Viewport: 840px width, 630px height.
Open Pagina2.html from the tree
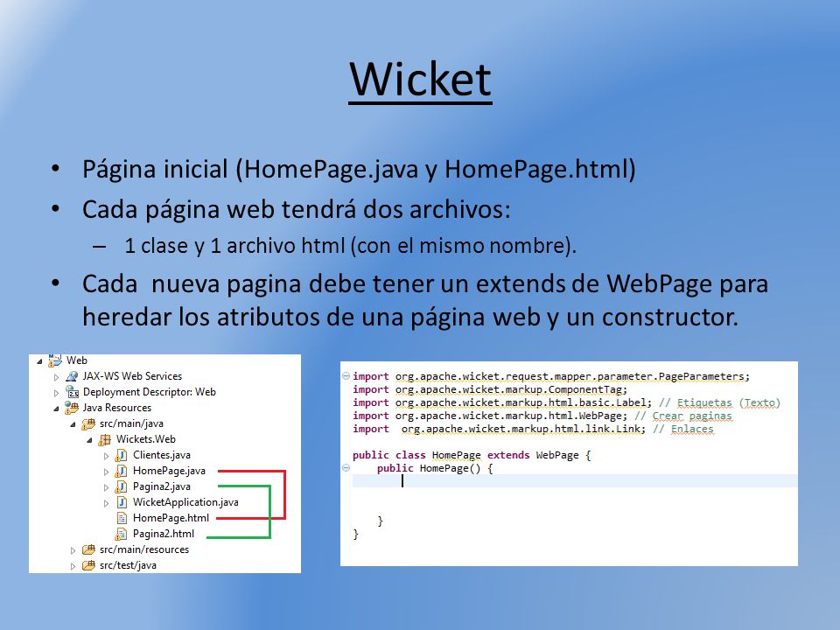164,534
